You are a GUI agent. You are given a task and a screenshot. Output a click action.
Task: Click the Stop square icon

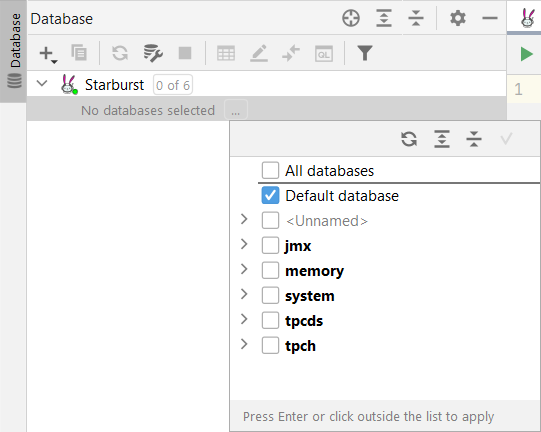click(x=185, y=53)
